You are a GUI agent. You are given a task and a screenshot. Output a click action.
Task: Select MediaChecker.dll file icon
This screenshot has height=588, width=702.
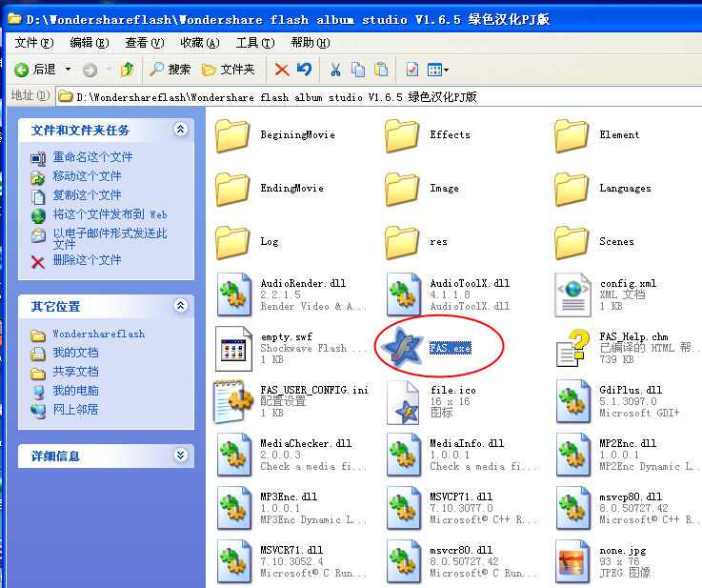233,455
